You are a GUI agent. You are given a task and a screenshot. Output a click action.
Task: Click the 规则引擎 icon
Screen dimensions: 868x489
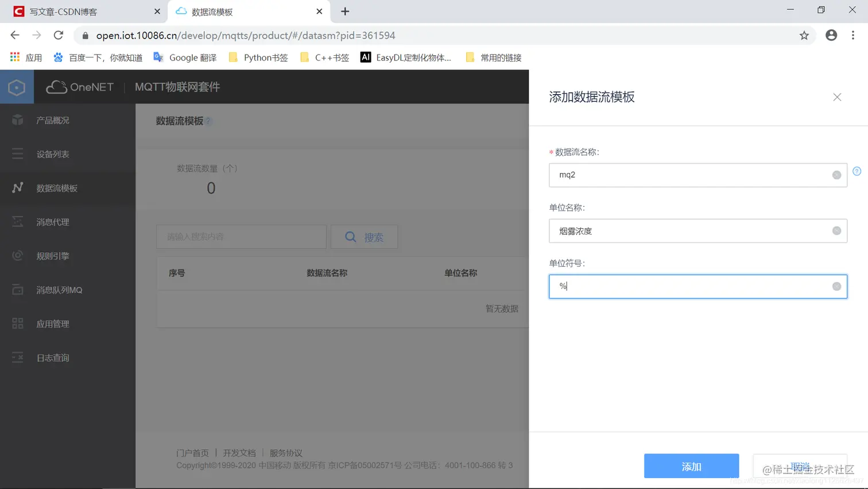tap(18, 255)
